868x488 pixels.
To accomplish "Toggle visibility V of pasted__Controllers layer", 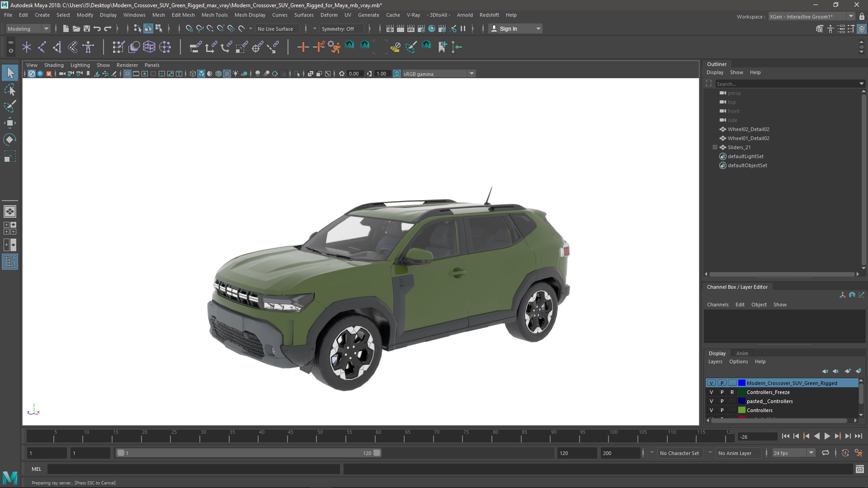I will tap(711, 401).
